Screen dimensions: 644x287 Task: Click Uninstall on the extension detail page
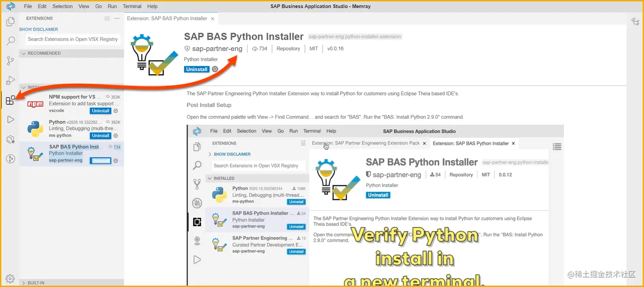point(197,69)
